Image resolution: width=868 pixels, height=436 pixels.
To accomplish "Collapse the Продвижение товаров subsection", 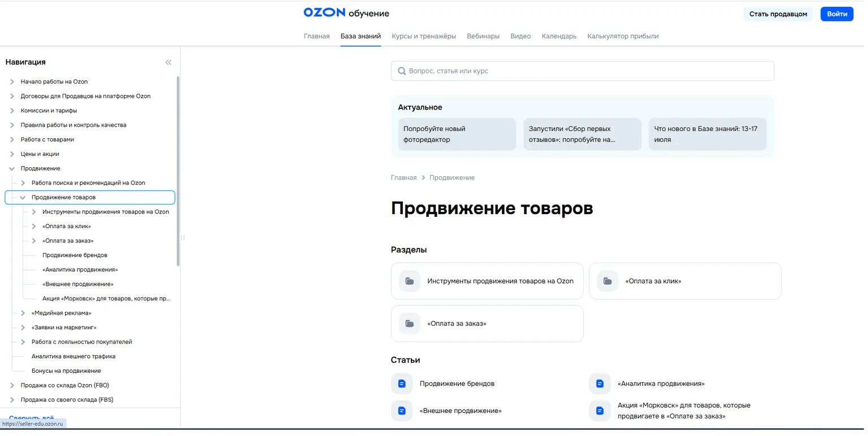I will (23, 198).
